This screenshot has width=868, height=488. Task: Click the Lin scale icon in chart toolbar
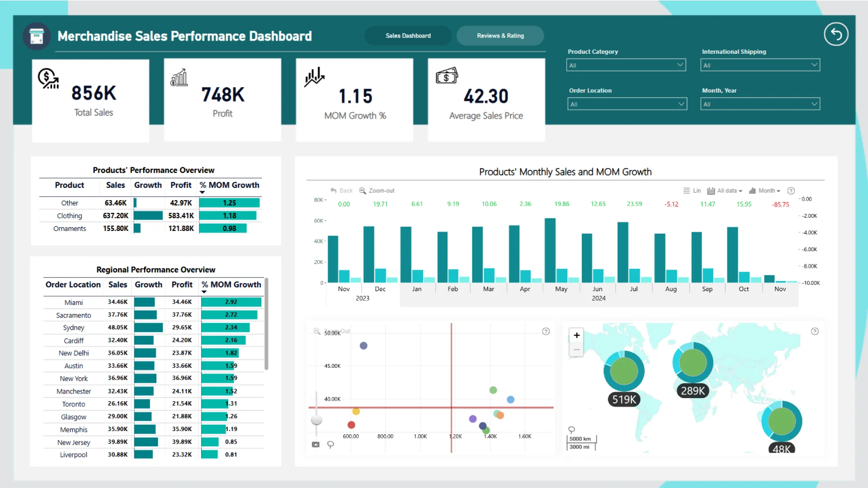pos(687,191)
